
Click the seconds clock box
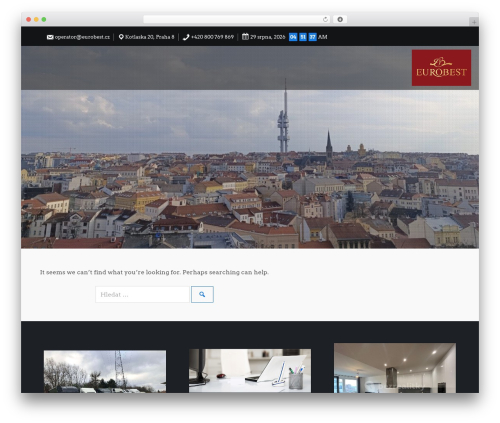click(x=312, y=37)
